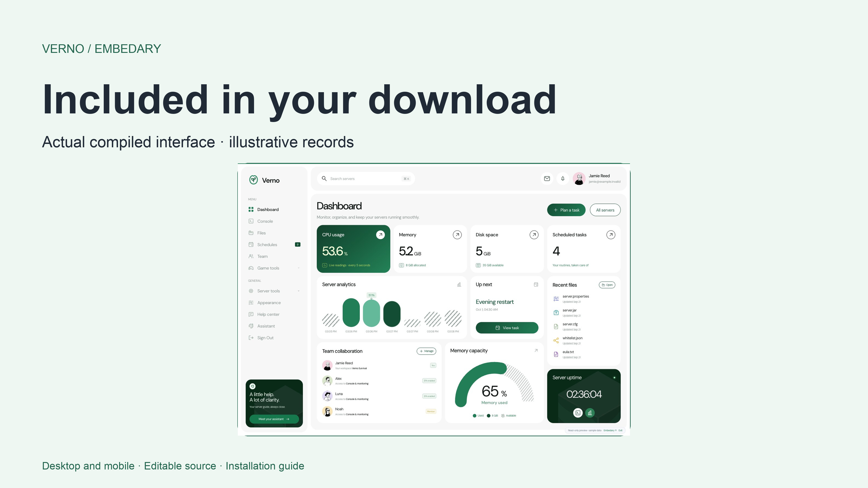This screenshot has width=868, height=488.
Task: Click the Server analytics chart icon
Action: click(459, 285)
